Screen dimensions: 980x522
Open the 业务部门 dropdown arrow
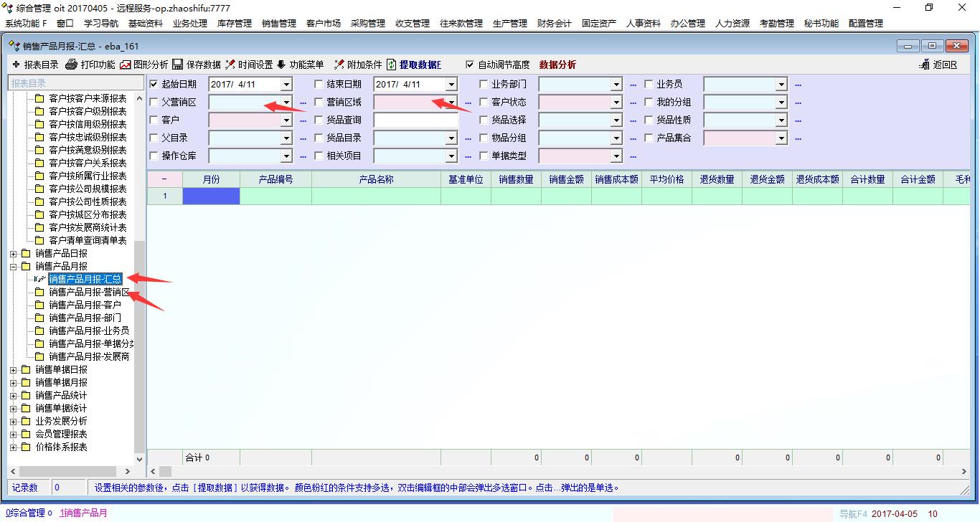tap(616, 85)
